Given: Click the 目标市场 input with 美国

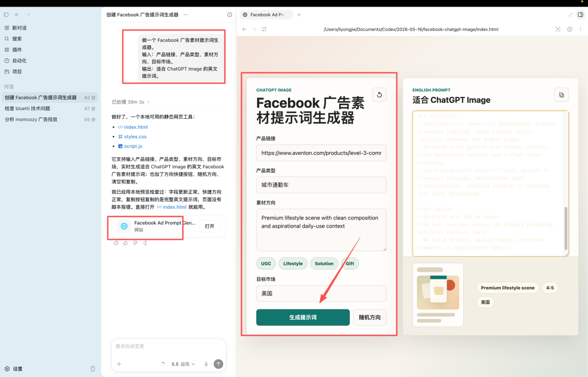Looking at the screenshot, I should pos(321,294).
